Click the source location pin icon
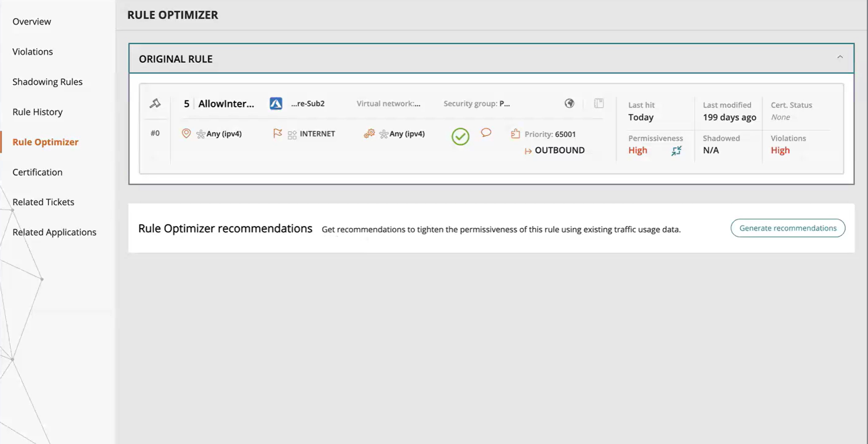The image size is (868, 444). click(186, 134)
